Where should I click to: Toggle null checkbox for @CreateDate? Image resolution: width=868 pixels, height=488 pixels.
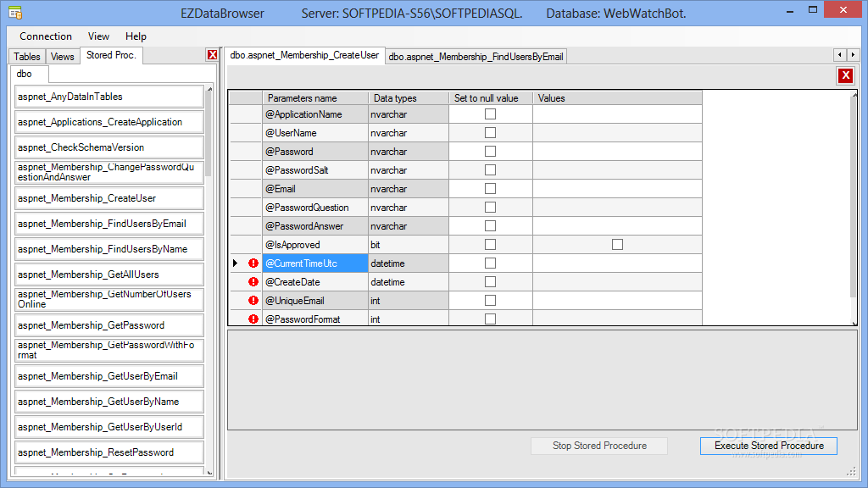(491, 281)
